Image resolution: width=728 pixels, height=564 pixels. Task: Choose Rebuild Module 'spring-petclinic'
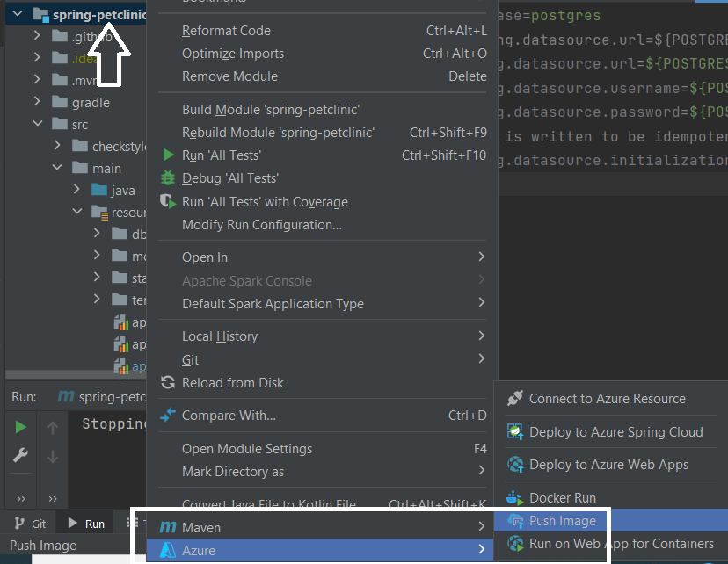(x=323, y=132)
